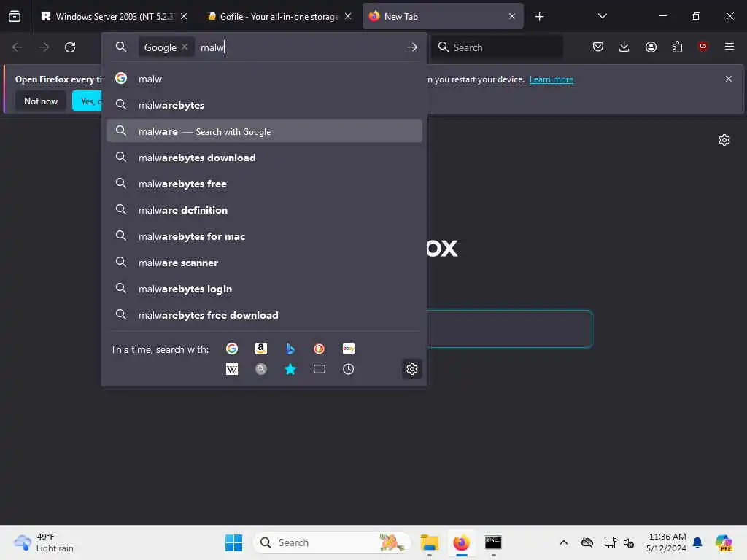Search History with the clock icon
Image resolution: width=747 pixels, height=560 pixels.
(348, 369)
